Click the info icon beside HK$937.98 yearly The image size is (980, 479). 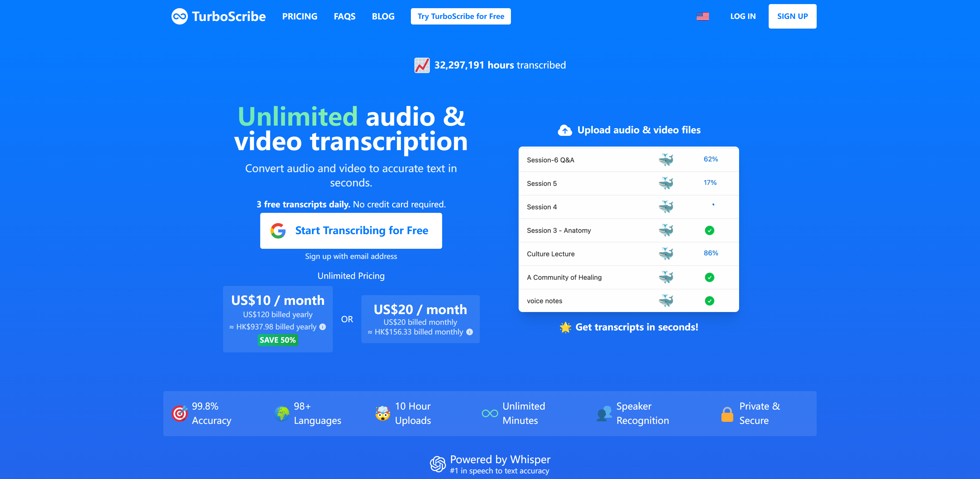pyautogui.click(x=323, y=327)
